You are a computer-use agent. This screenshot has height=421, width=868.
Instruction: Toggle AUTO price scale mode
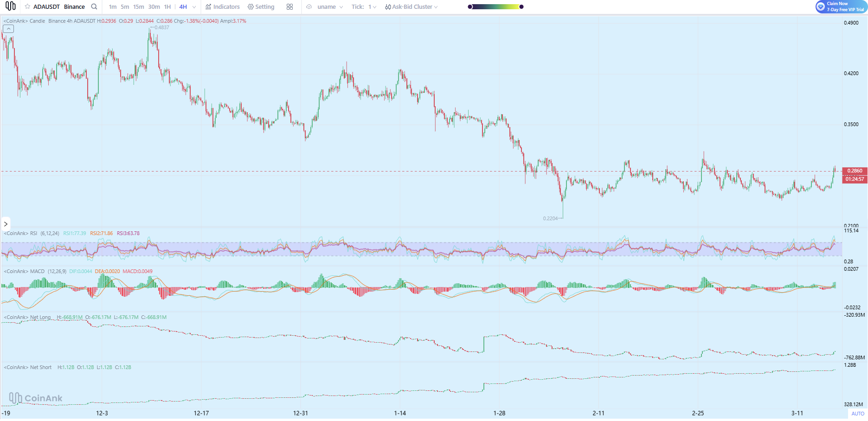click(857, 414)
